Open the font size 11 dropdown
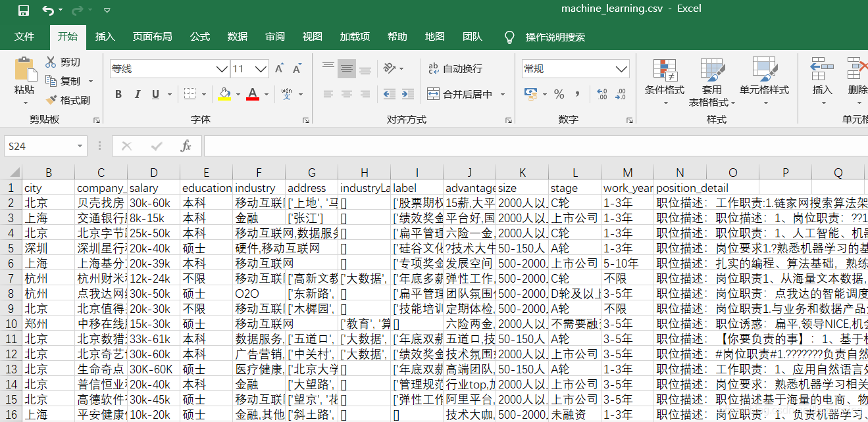Screen dimensions: 868x422 click(x=261, y=69)
